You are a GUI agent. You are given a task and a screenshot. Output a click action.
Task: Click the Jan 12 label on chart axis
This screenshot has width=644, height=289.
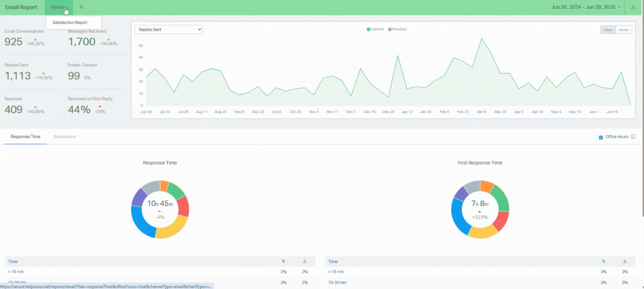pos(407,112)
